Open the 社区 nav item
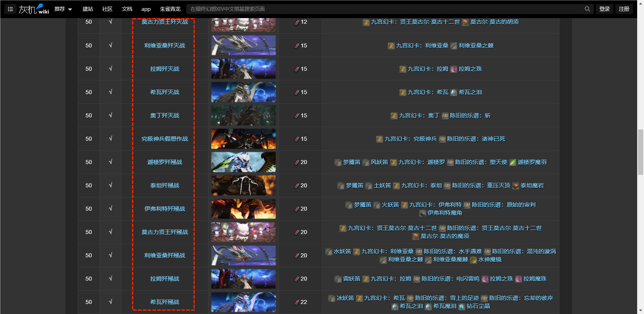Viewport: 644px width, 314px height. (x=107, y=9)
